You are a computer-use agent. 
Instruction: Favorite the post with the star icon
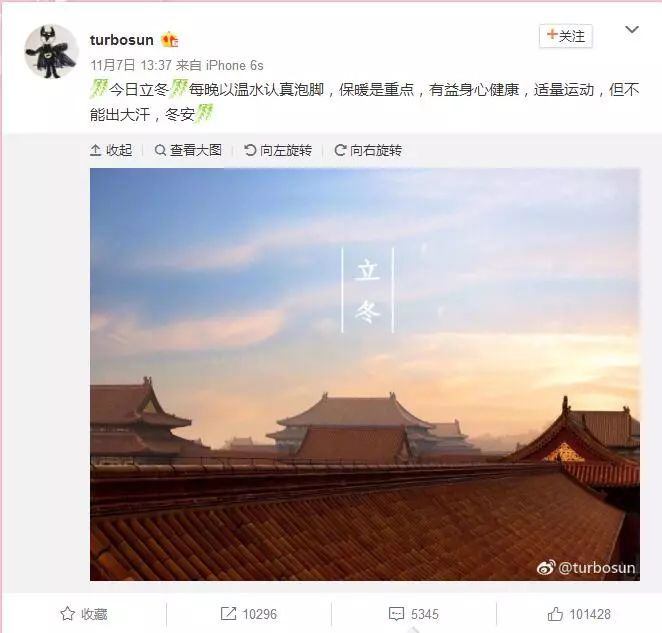coord(68,614)
